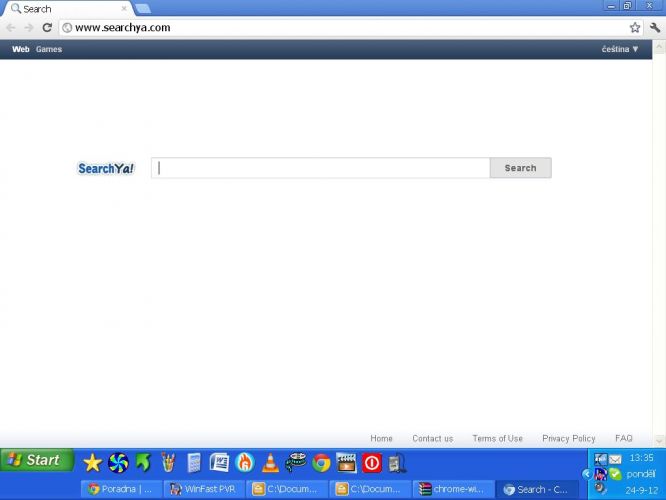Launch clapperboard video quick launch icon
This screenshot has height=500, width=666.
346,463
